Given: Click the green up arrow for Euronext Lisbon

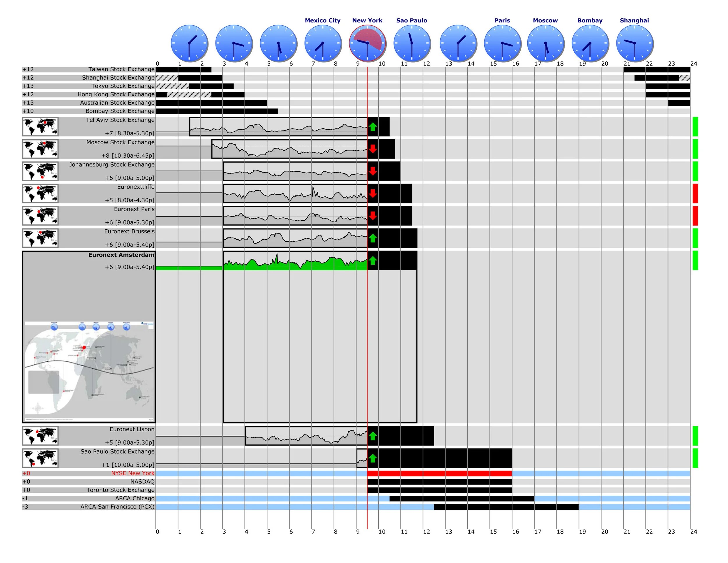Looking at the screenshot, I should (373, 436).
